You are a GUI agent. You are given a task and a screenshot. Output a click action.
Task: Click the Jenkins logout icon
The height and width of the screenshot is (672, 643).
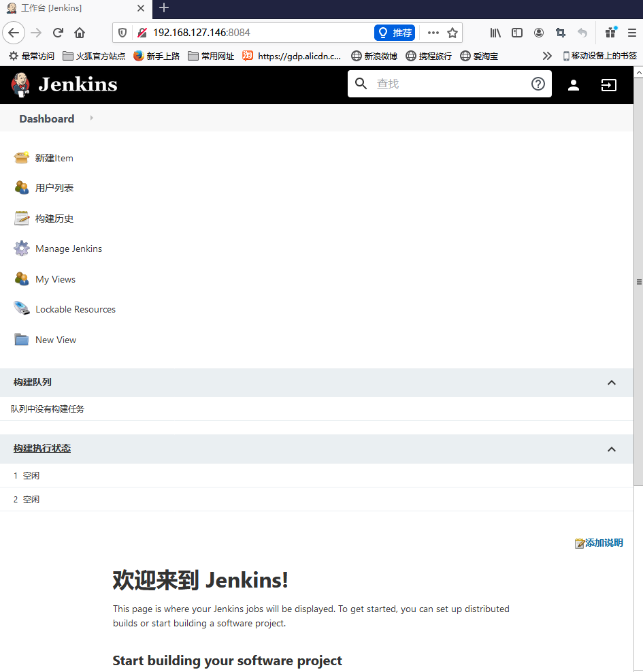click(608, 84)
